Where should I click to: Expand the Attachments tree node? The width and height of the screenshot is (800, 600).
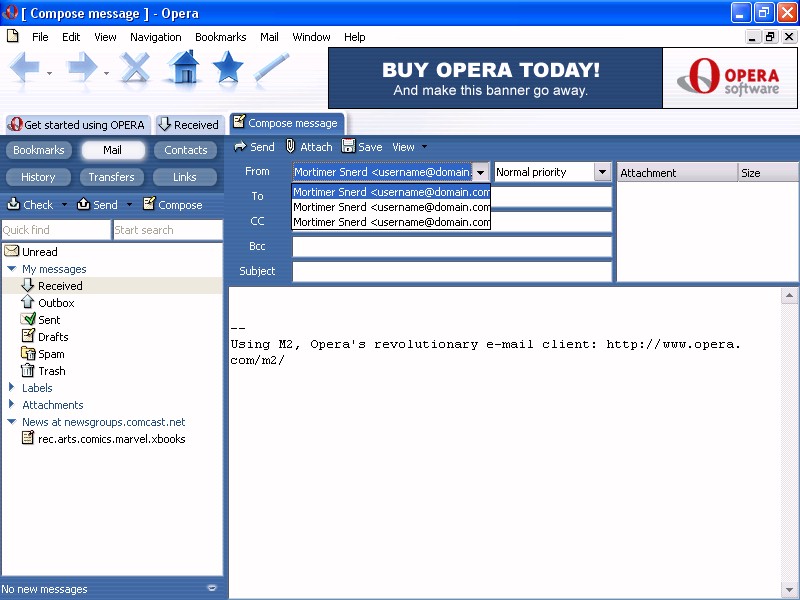11,405
